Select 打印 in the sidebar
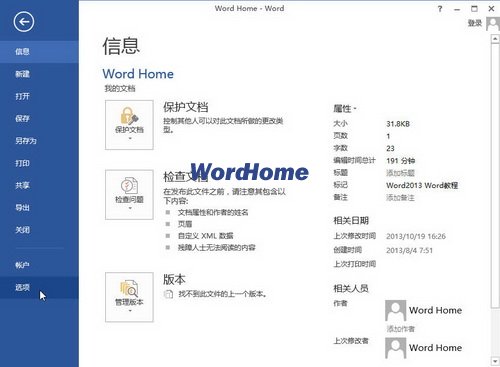500x367 pixels. pyautogui.click(x=39, y=163)
